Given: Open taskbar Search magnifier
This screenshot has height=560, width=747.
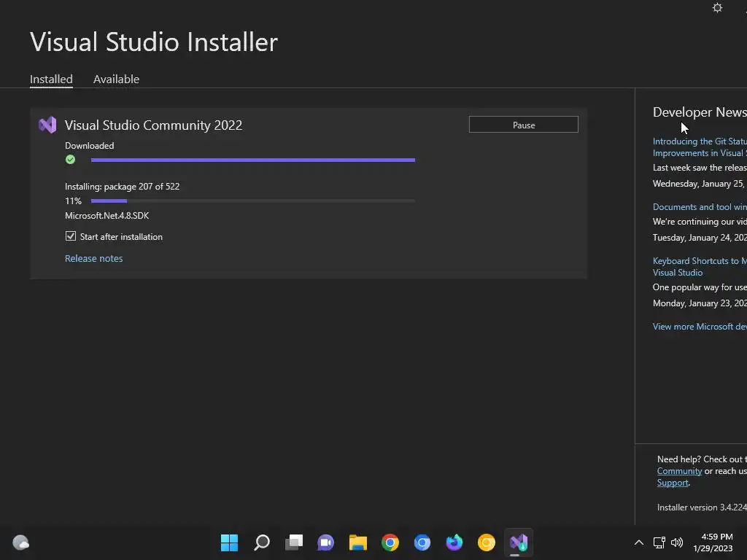Looking at the screenshot, I should (x=262, y=542).
